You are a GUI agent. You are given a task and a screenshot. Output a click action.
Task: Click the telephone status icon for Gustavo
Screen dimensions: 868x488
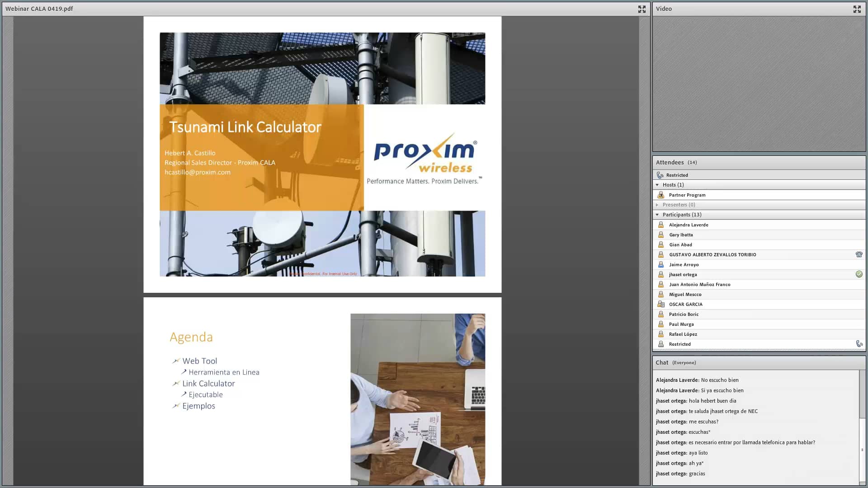point(859,254)
